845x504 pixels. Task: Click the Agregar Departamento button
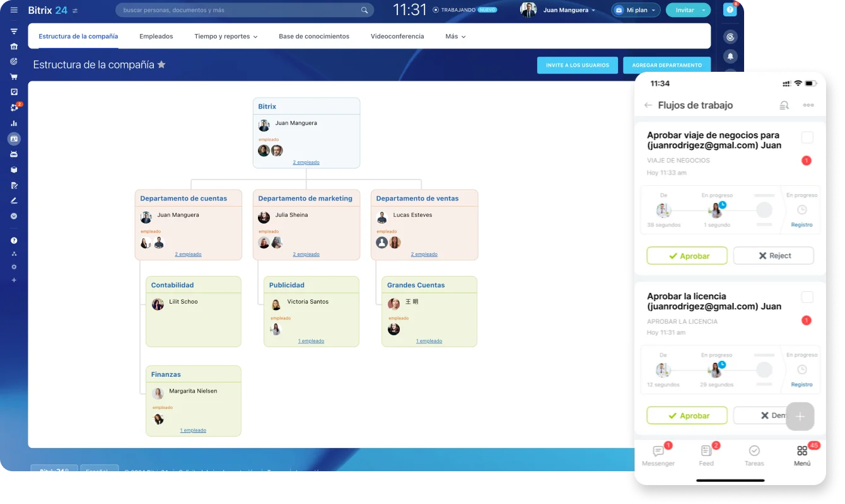667,65
